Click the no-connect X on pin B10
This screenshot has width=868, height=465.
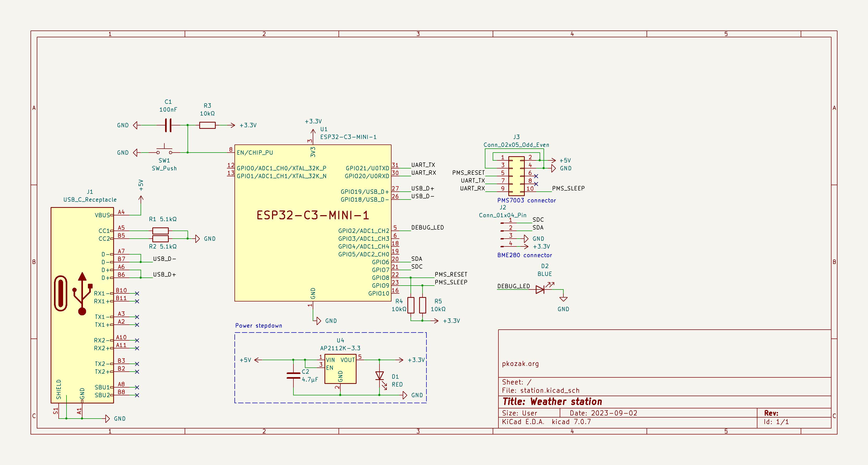(x=137, y=293)
